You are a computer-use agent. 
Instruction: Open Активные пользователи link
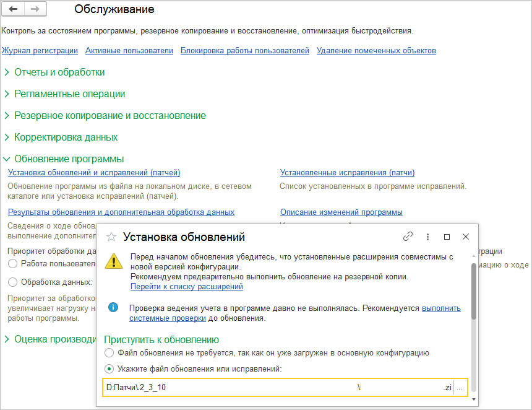coord(129,51)
